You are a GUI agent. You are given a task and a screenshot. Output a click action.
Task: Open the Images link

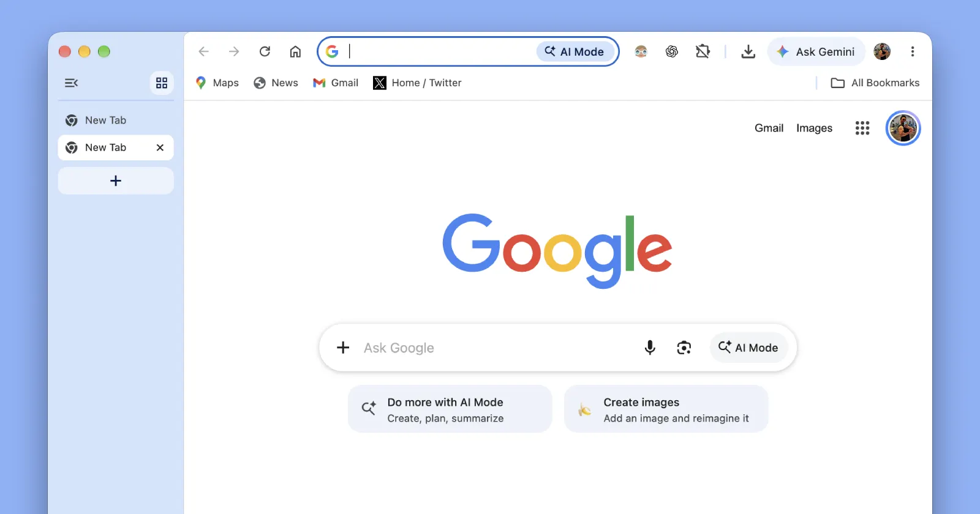tap(814, 128)
